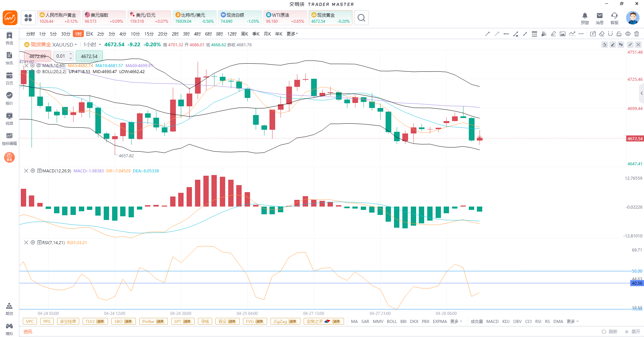Toggle visibility of the MA(5,10,60) indicator
The width and height of the screenshot is (644, 337).
point(39,66)
